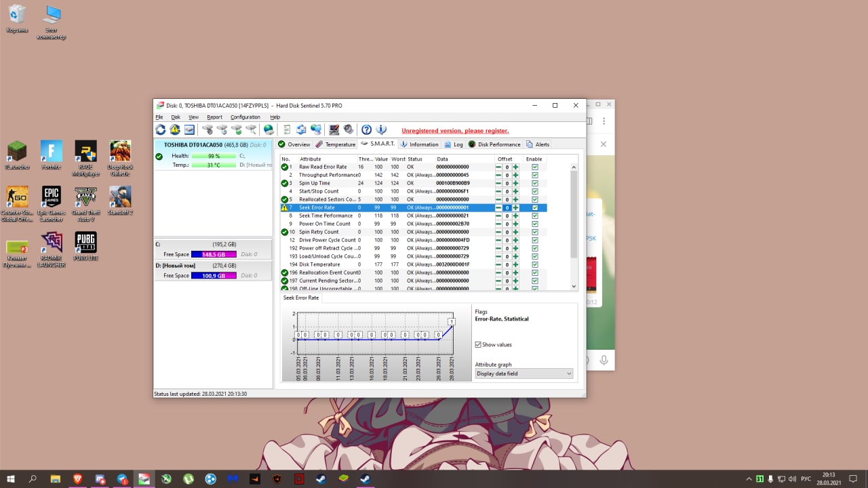Image resolution: width=868 pixels, height=488 pixels.
Task: Click the blue double-arrow send report icon
Action: (301, 129)
